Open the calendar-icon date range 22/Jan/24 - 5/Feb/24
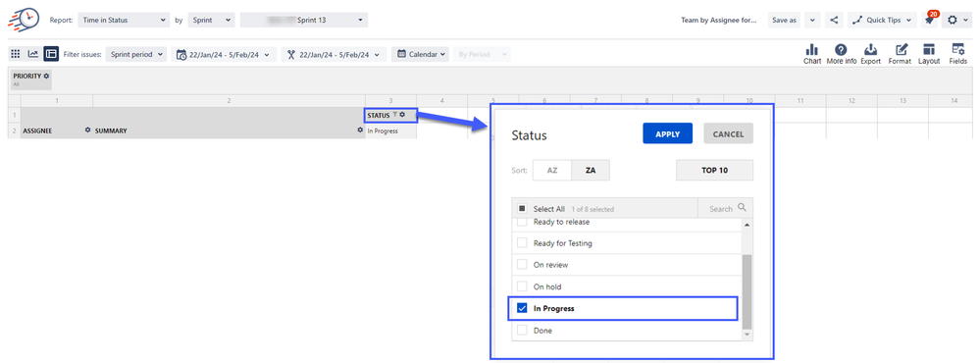980x363 pixels. click(224, 54)
